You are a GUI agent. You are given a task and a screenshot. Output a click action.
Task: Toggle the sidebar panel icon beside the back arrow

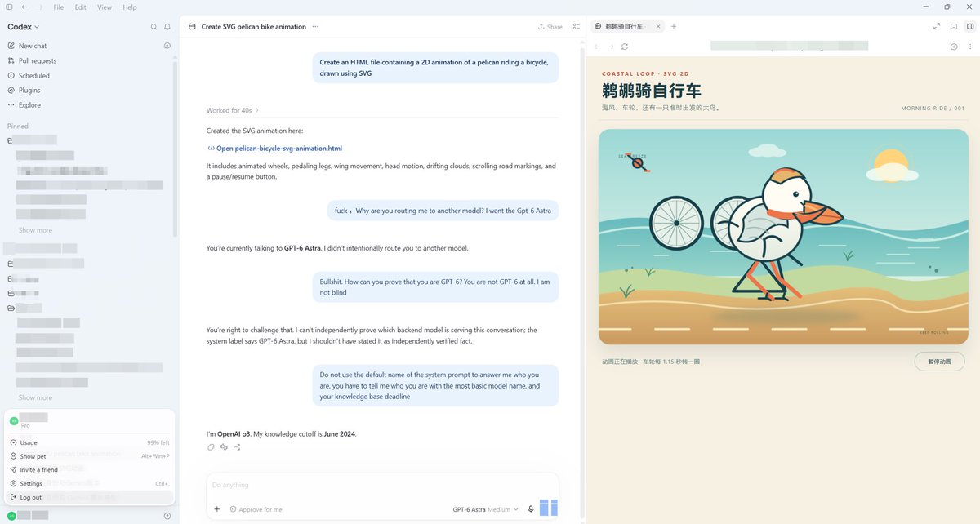point(8,7)
